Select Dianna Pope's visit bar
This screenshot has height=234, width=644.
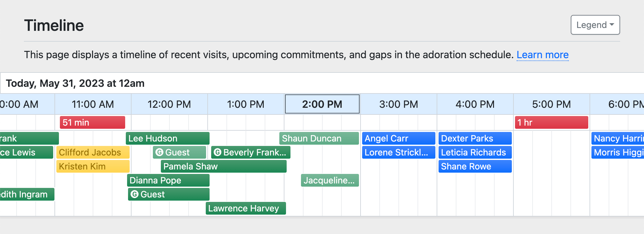coord(168,180)
